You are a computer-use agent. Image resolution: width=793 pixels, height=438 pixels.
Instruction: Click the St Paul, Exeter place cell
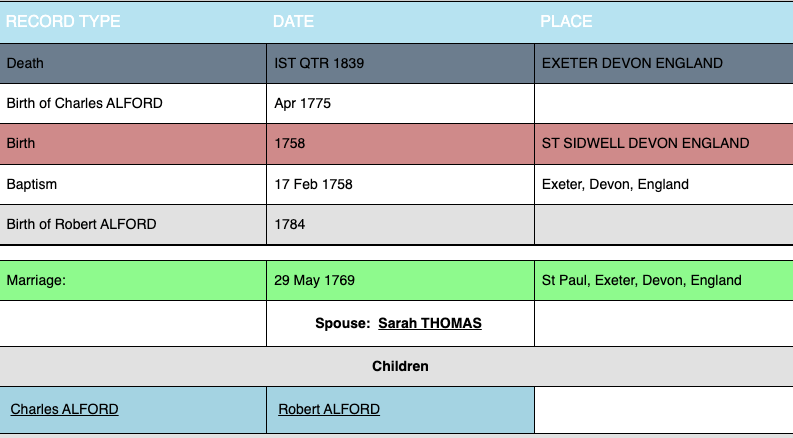click(x=641, y=280)
